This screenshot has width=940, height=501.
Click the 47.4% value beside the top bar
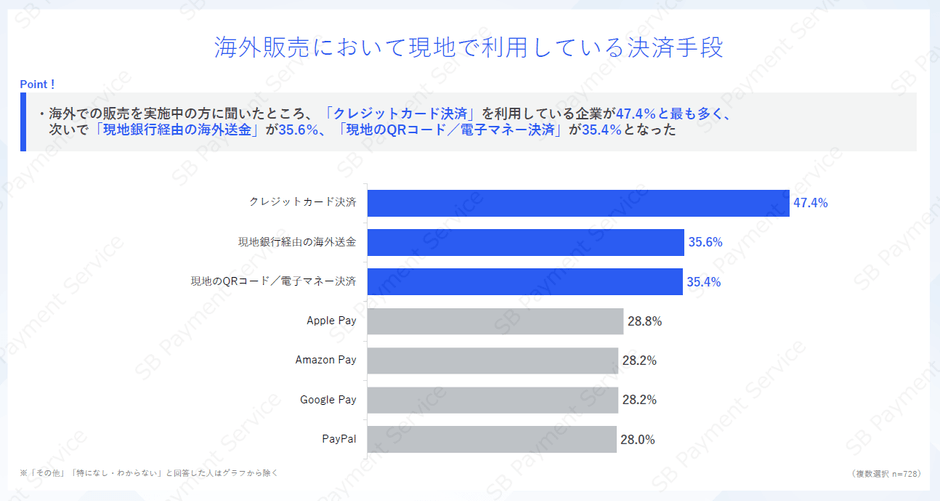tap(810, 203)
